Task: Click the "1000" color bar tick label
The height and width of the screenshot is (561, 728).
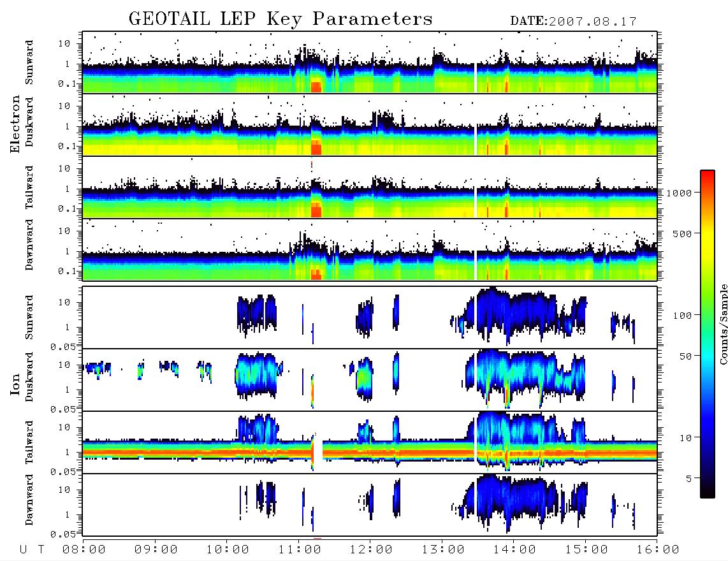Action: (x=680, y=193)
